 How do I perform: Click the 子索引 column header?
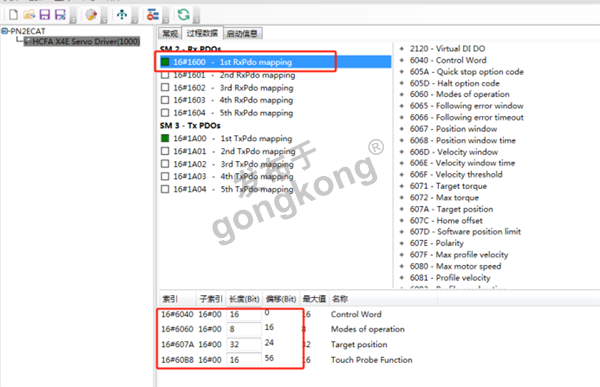pyautogui.click(x=211, y=299)
